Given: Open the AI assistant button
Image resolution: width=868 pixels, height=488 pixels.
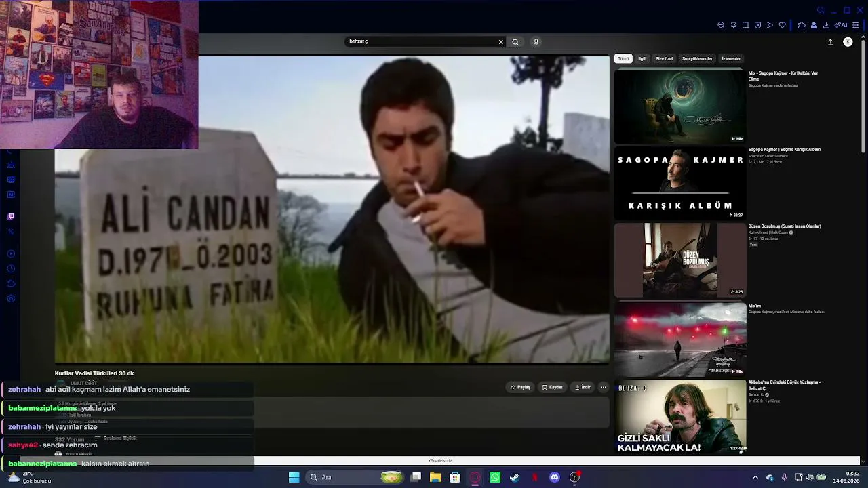Looking at the screenshot, I should (841, 25).
